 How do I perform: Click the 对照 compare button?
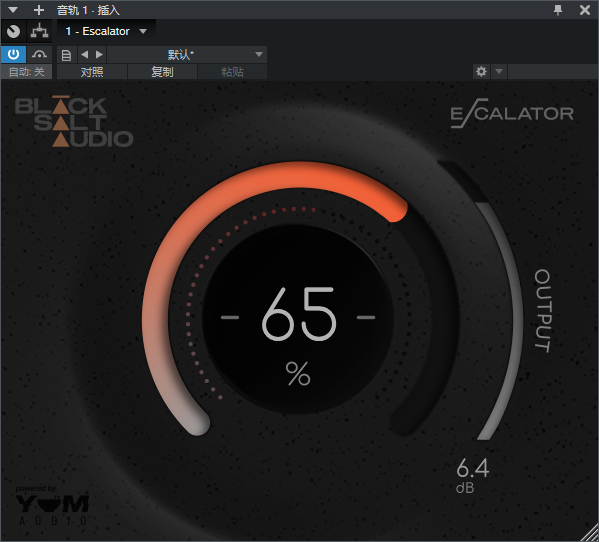coord(92,72)
